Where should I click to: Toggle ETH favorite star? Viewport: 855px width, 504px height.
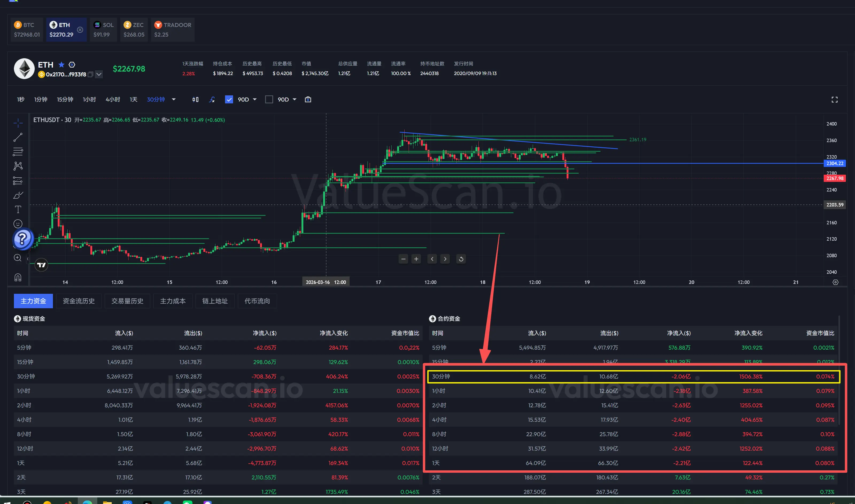(61, 65)
